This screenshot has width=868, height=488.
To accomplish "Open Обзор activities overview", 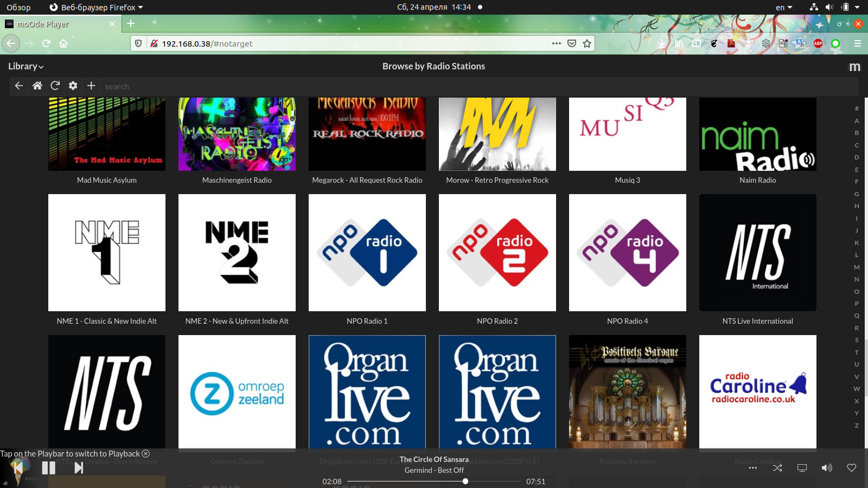I will tap(18, 7).
